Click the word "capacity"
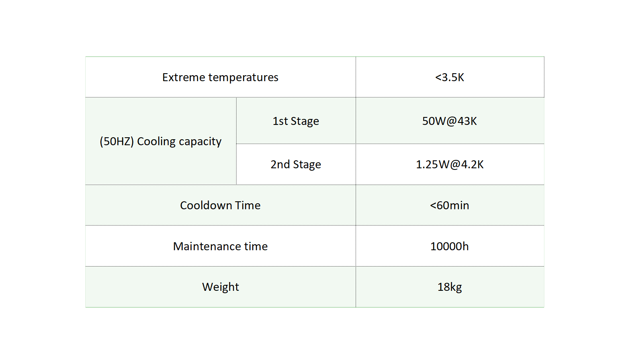Image resolution: width=632 pixels, height=364 pixels. pyautogui.click(x=200, y=142)
